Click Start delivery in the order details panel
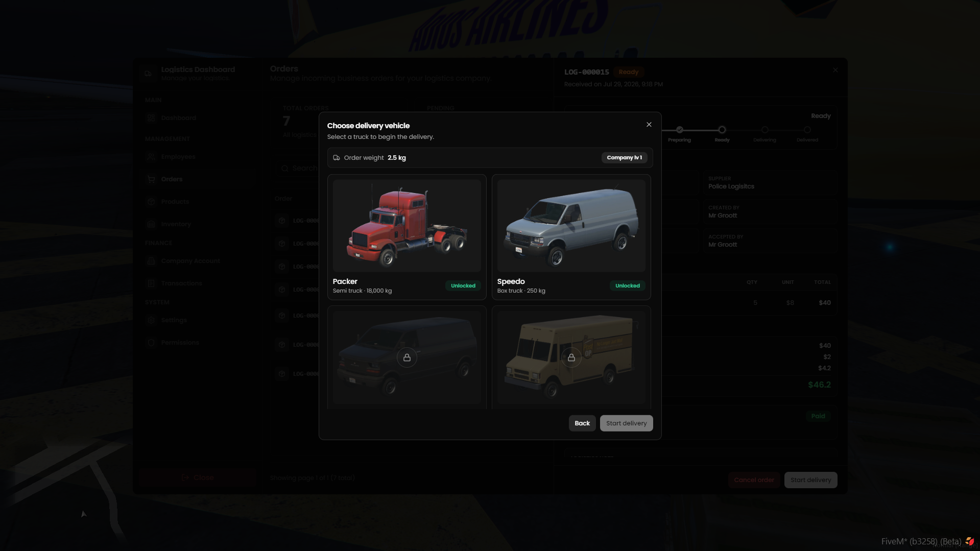The height and width of the screenshot is (551, 980). point(811,480)
